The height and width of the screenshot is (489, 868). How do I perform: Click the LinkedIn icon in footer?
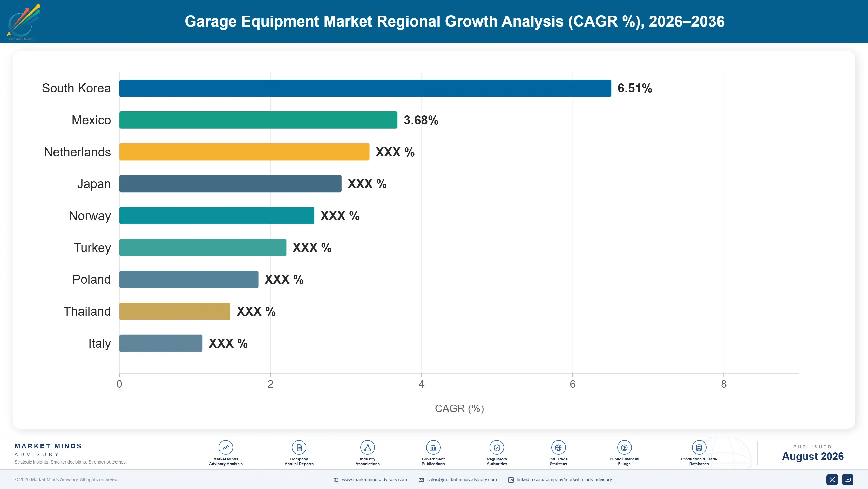click(511, 480)
